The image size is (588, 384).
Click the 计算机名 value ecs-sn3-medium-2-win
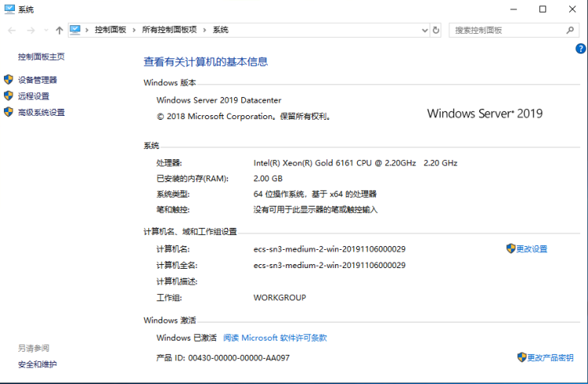[329, 249]
